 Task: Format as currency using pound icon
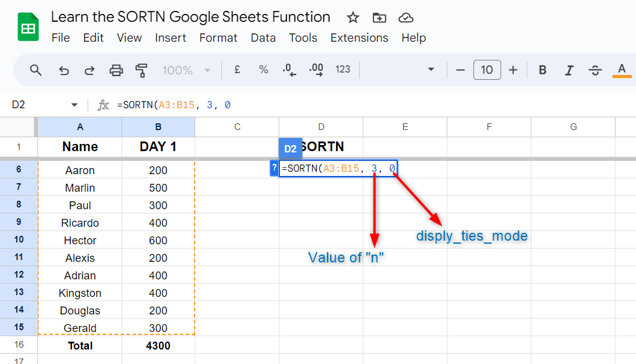click(x=237, y=70)
